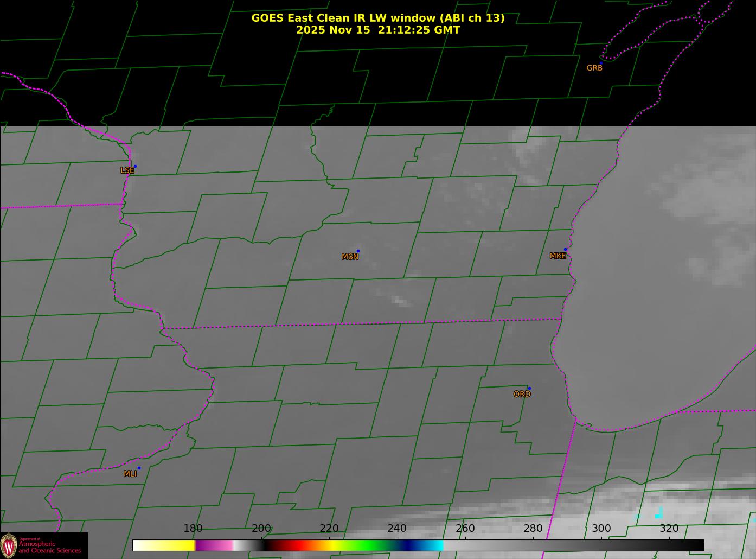Click the MSN station label
This screenshot has width=756, height=559.
click(x=350, y=257)
